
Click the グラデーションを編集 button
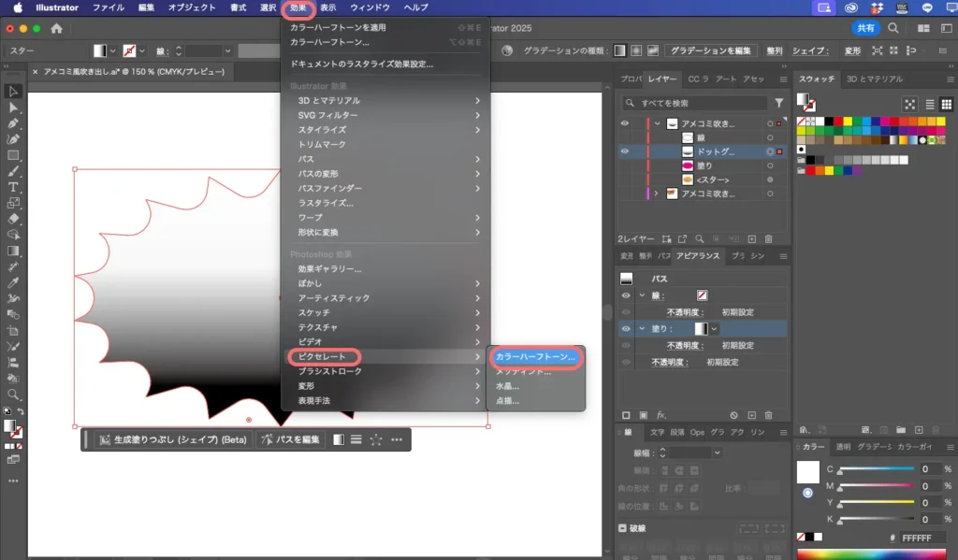(711, 50)
